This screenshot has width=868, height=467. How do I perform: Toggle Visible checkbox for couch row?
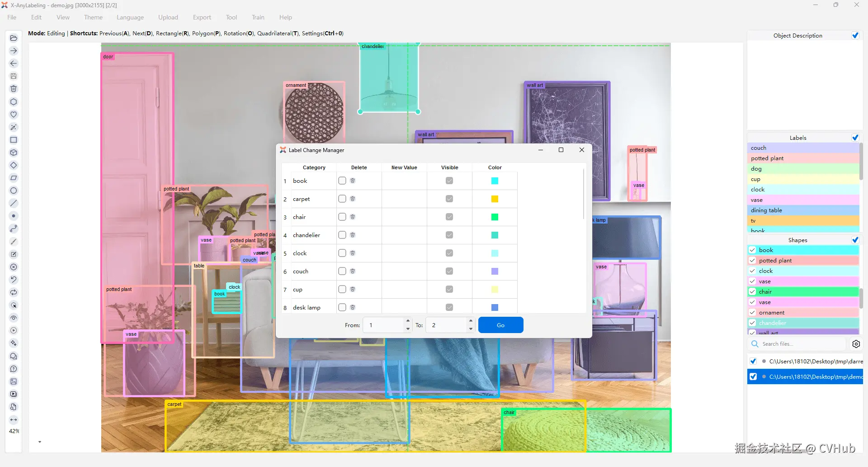(449, 271)
